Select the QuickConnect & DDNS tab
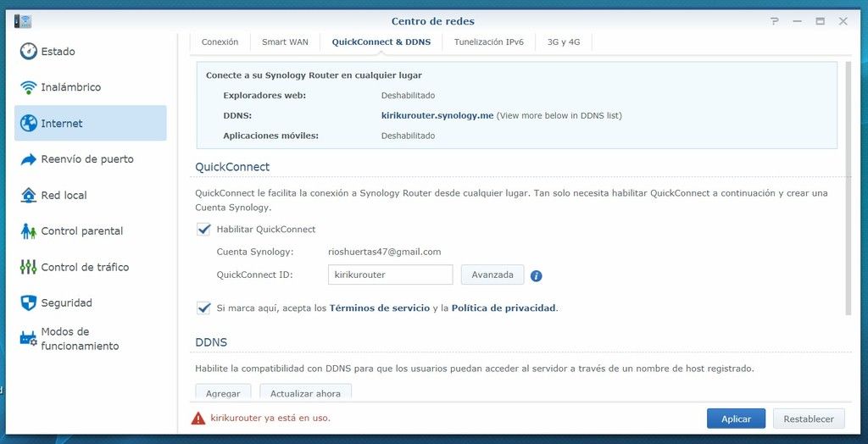868x444 pixels. (381, 42)
